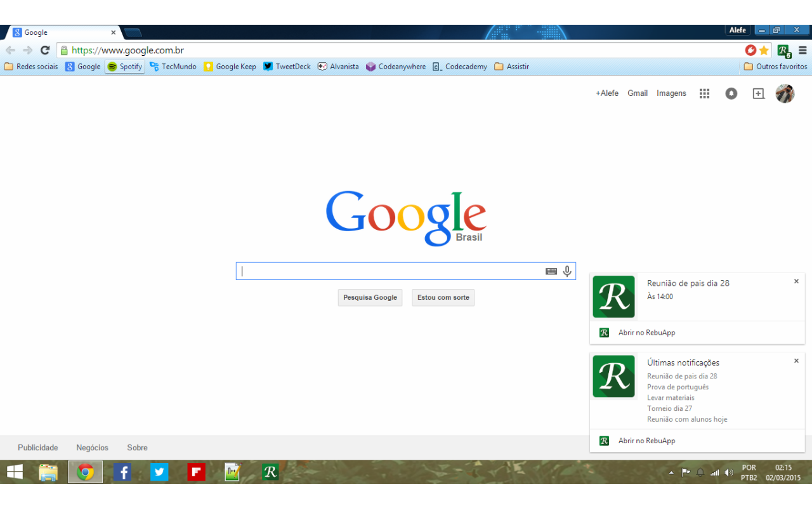Viewport: 812px width, 508px height.
Task: Open Google notifications bell
Action: 731,93
